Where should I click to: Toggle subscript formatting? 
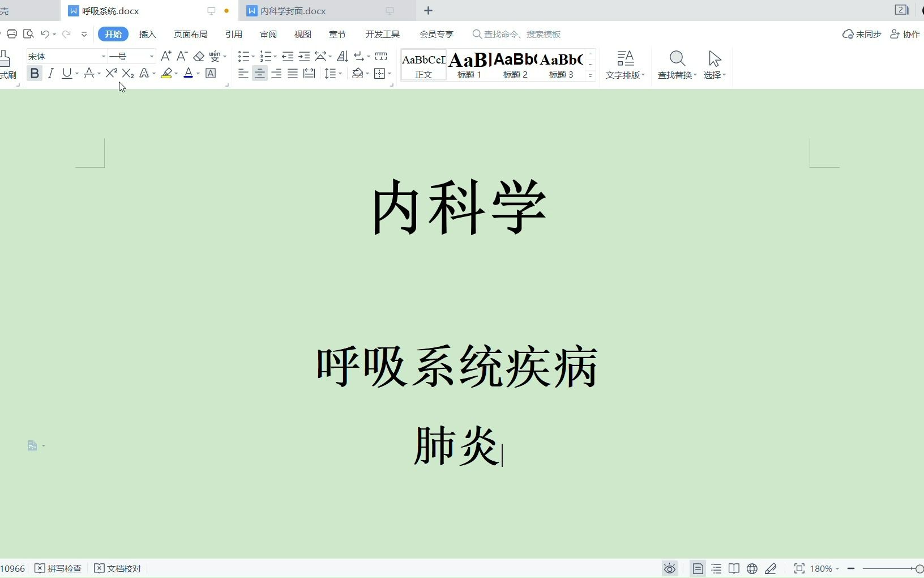coord(128,74)
